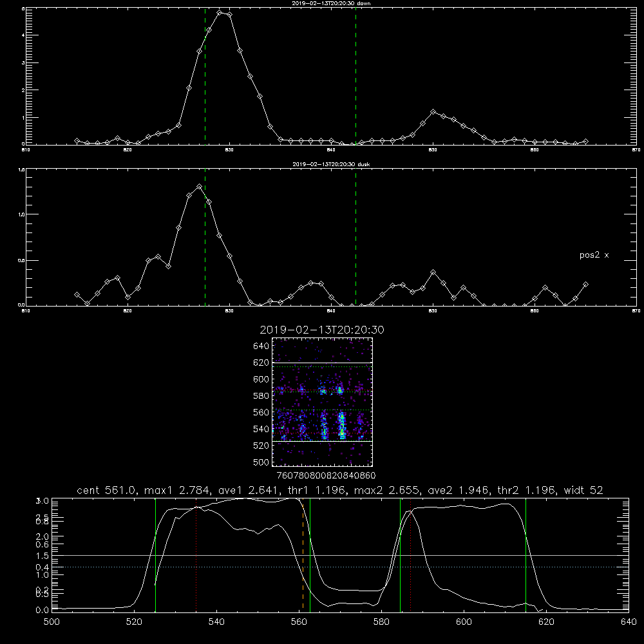Click the heatmap title '2019-02-13T20:20:30'
Image resolution: width=644 pixels, height=644 pixels.
[x=322, y=330]
